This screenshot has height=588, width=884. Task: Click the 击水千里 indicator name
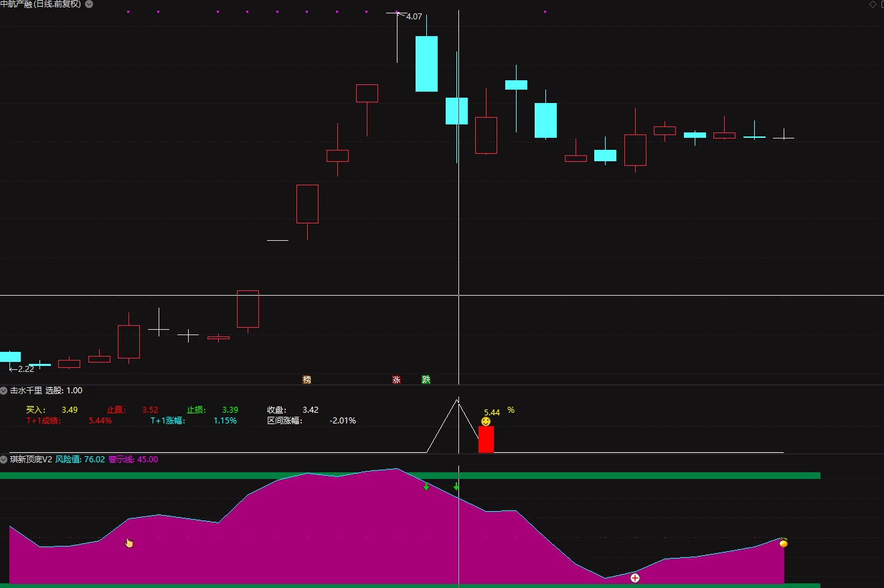pos(26,390)
